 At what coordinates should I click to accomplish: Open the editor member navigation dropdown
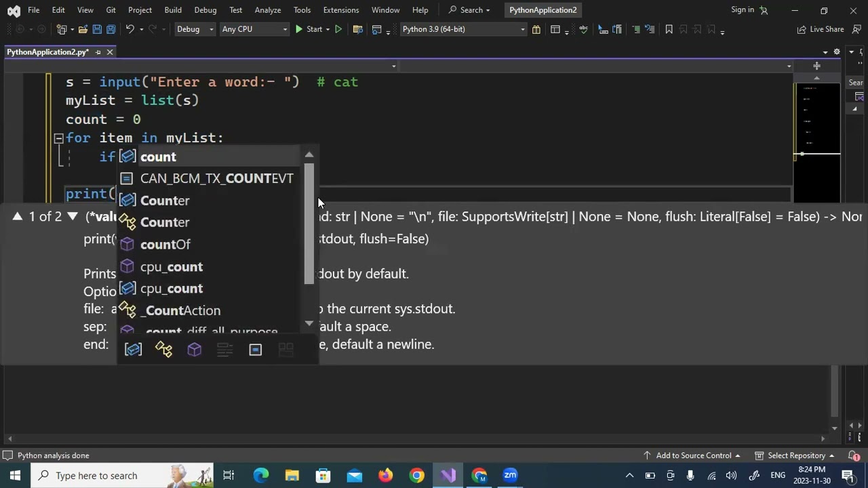(789, 66)
